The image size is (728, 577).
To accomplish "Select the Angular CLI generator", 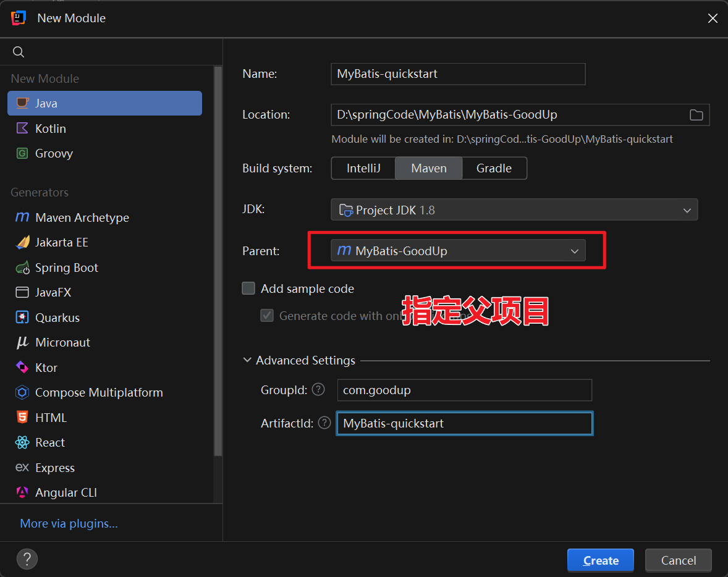I will click(104, 492).
